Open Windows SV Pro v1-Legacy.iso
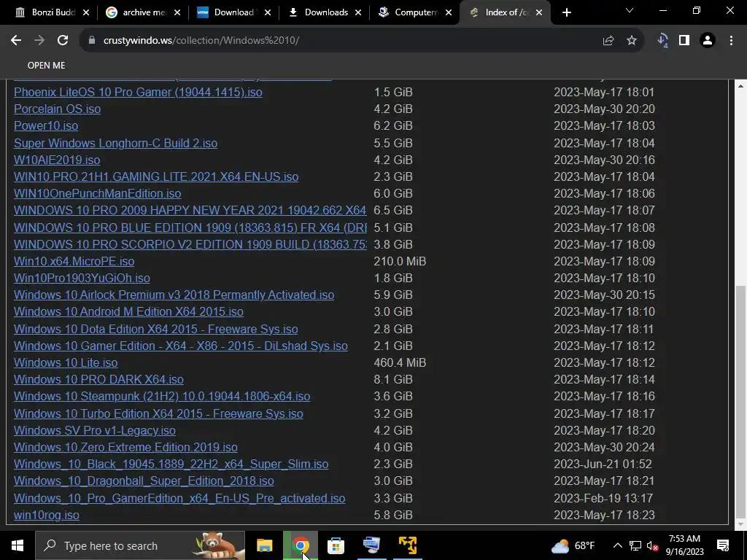 click(95, 430)
